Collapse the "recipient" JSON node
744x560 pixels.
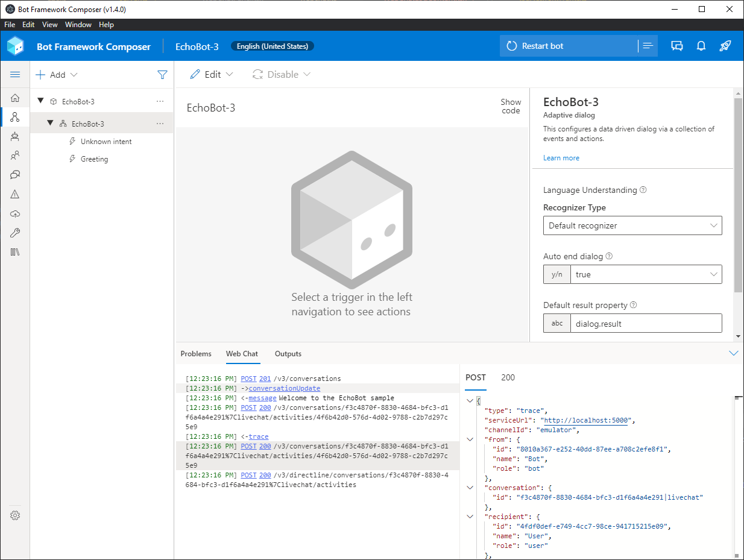pyautogui.click(x=470, y=517)
